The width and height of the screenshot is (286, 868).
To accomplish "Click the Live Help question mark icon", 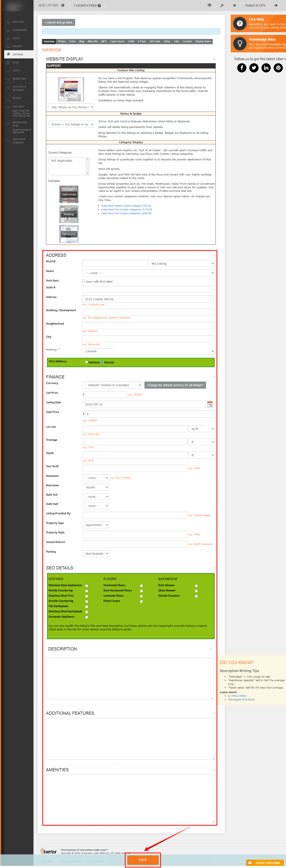I will coord(240,23).
